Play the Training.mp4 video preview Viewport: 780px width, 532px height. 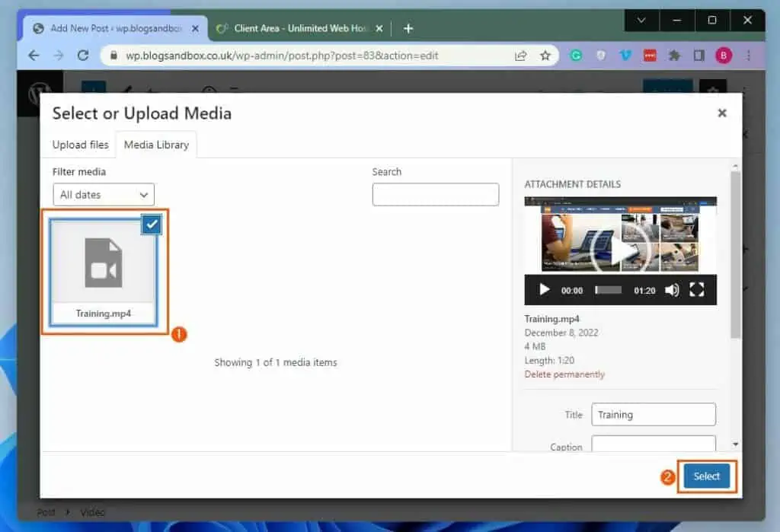pos(544,290)
